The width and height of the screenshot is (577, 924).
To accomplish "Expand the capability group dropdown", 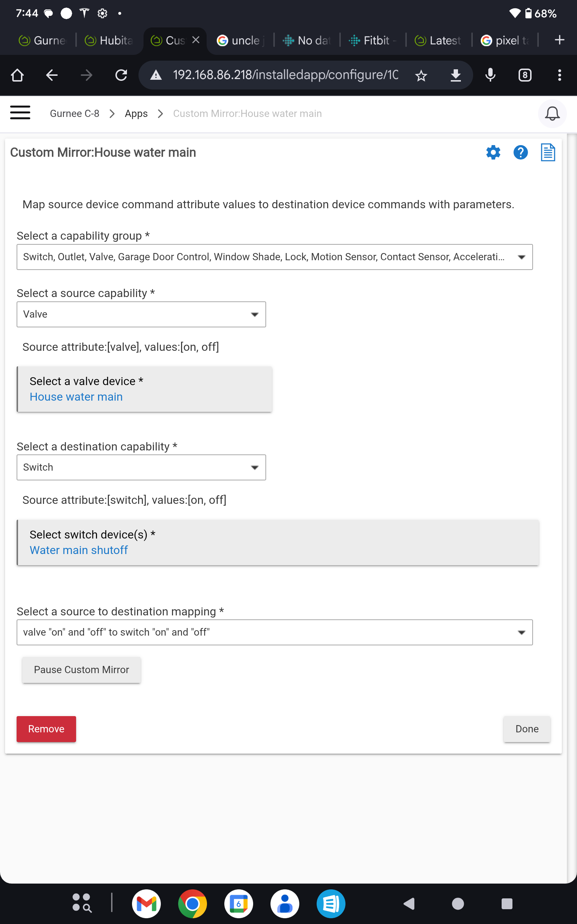I will click(522, 257).
